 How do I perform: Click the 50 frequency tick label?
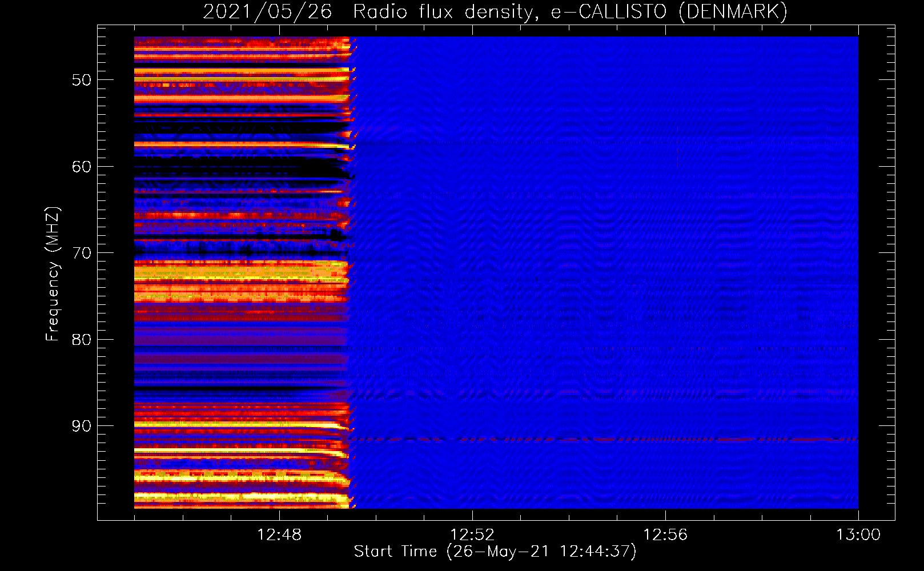point(82,80)
